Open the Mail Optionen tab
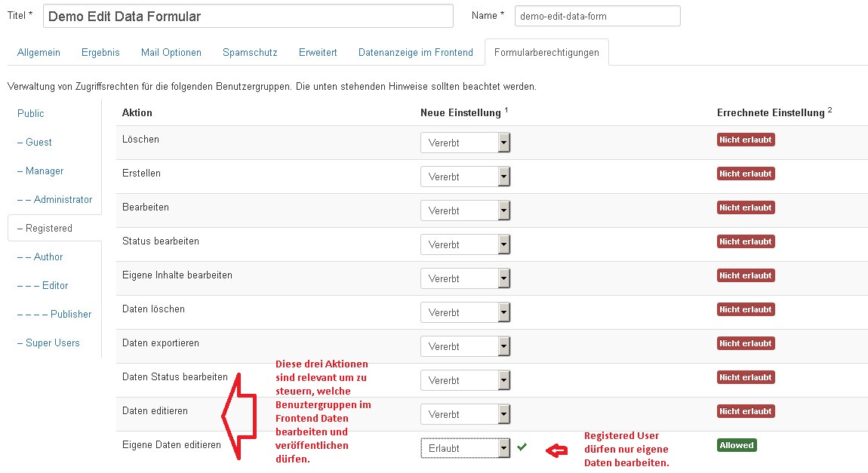 pyautogui.click(x=170, y=53)
